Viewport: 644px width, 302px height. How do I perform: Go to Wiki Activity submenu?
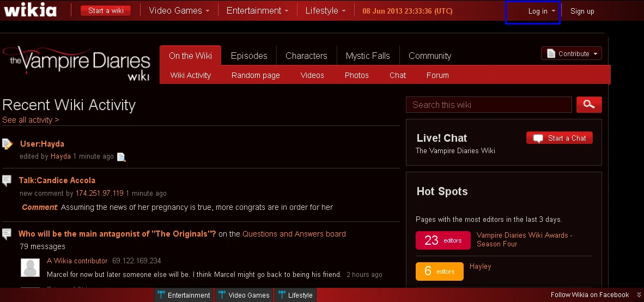tap(191, 75)
